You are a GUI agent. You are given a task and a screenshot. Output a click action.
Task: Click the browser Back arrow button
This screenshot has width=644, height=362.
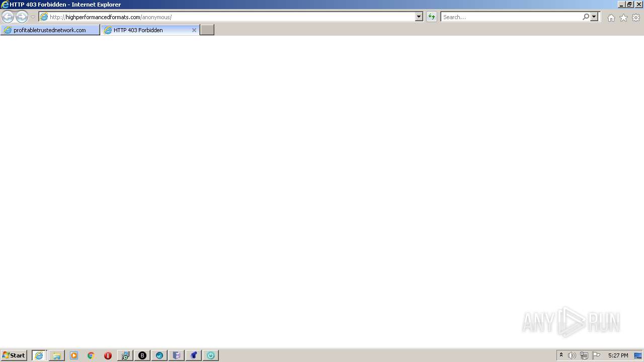pos(8,17)
